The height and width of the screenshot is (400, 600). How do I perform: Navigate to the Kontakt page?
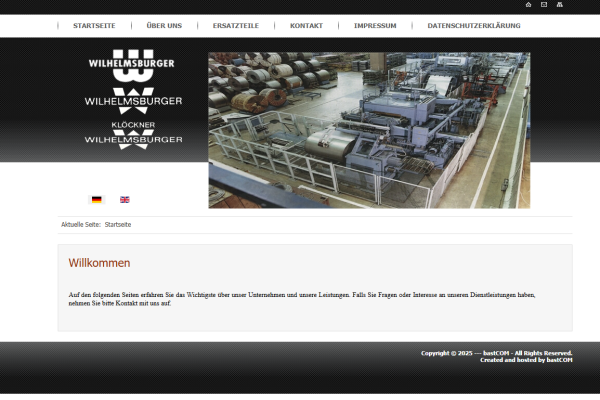point(306,25)
